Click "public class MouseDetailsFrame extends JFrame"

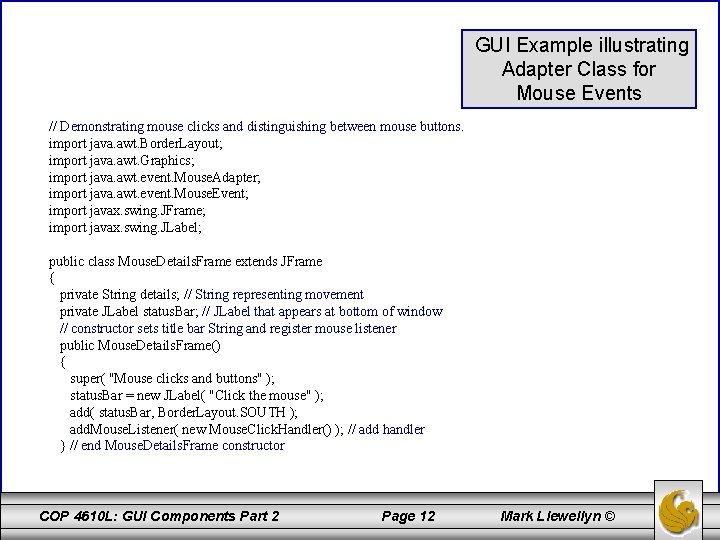(x=186, y=261)
